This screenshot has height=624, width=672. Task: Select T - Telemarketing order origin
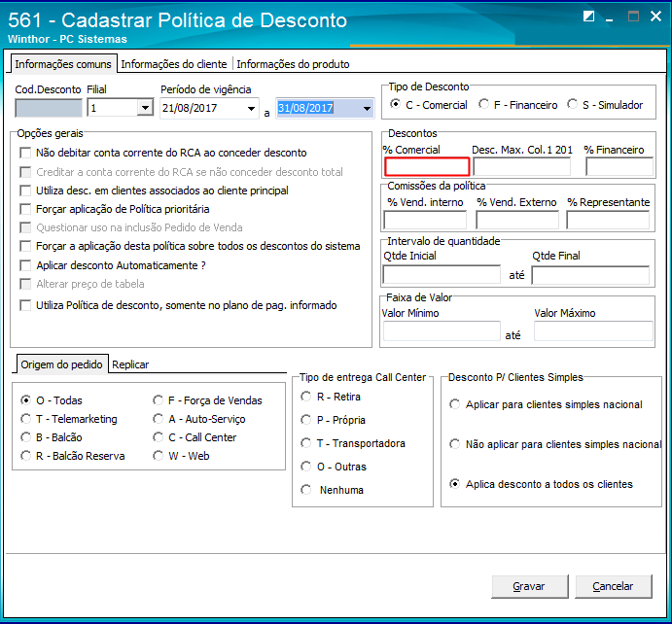26,418
